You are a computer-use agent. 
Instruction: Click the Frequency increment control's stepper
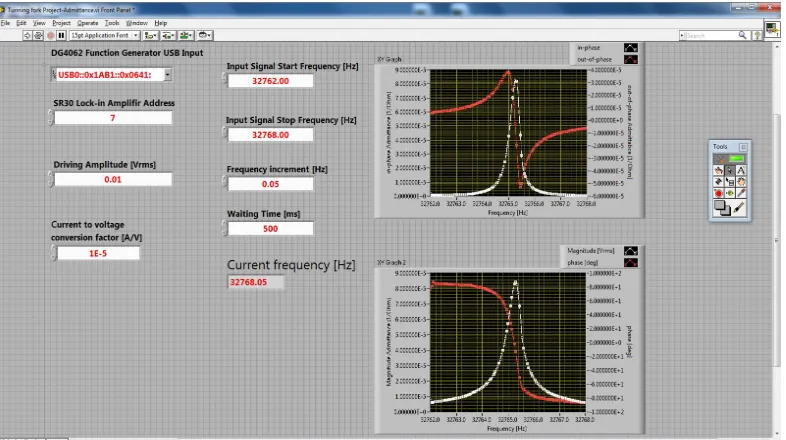pos(225,181)
